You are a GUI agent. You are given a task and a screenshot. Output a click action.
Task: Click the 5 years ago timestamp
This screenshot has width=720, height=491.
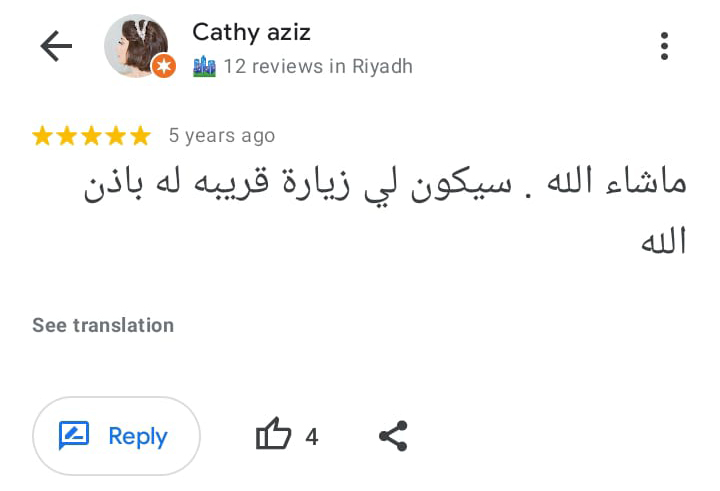point(221,136)
